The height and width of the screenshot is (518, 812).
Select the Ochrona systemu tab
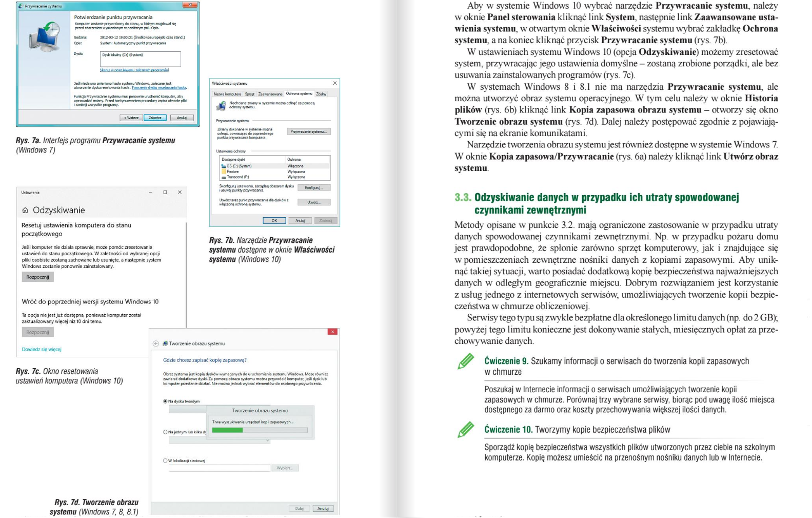tap(299, 93)
